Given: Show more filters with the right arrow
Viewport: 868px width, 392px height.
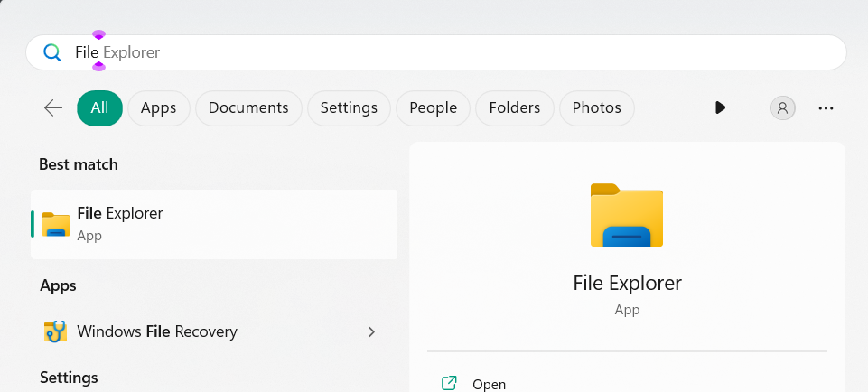Looking at the screenshot, I should coord(720,108).
